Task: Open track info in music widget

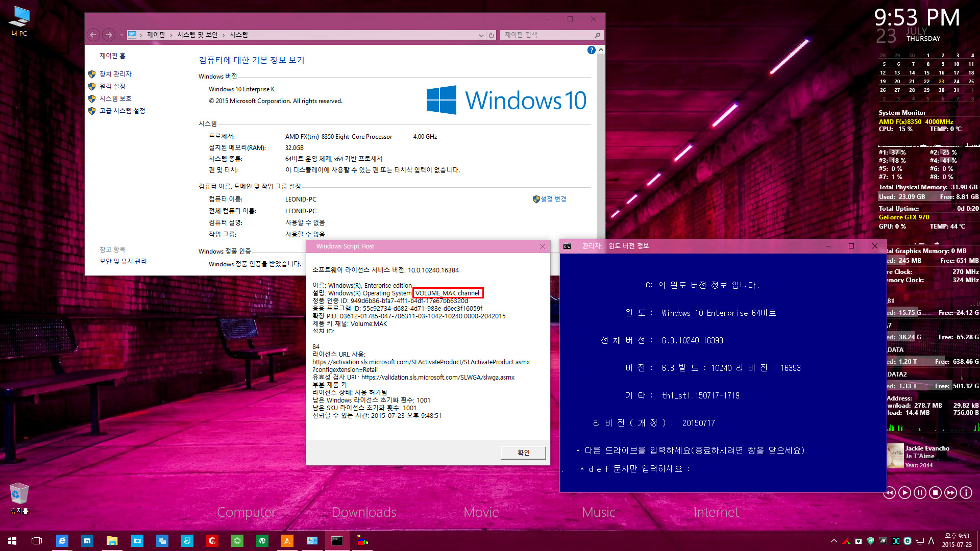Action: pyautogui.click(x=966, y=492)
